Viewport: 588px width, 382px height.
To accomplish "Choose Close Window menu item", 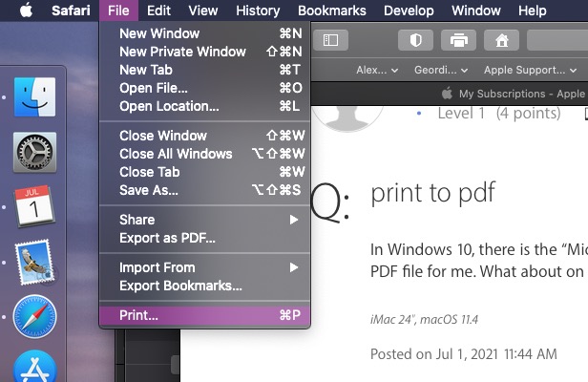I will coord(205,136).
